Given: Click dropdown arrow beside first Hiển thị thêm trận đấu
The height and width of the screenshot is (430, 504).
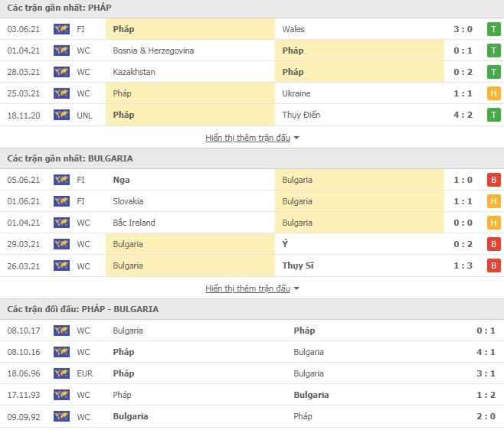Looking at the screenshot, I should [x=296, y=138].
